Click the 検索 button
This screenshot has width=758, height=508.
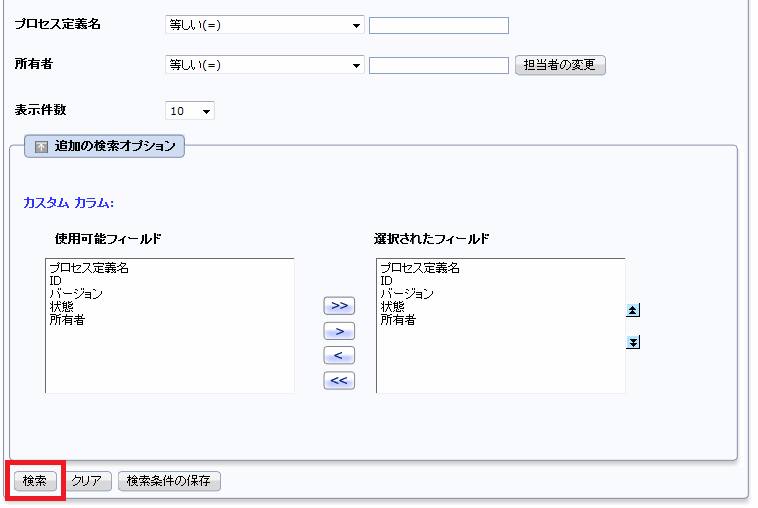pyautogui.click(x=35, y=481)
